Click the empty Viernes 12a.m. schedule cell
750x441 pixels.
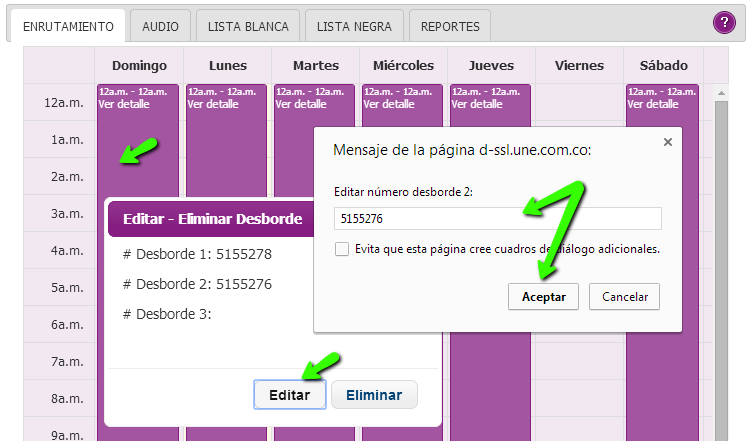click(x=579, y=102)
